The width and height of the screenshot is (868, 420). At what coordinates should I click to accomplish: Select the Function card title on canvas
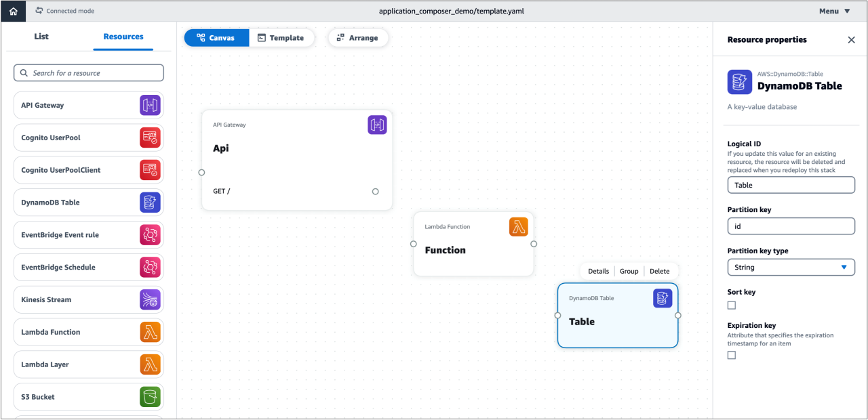[446, 251]
